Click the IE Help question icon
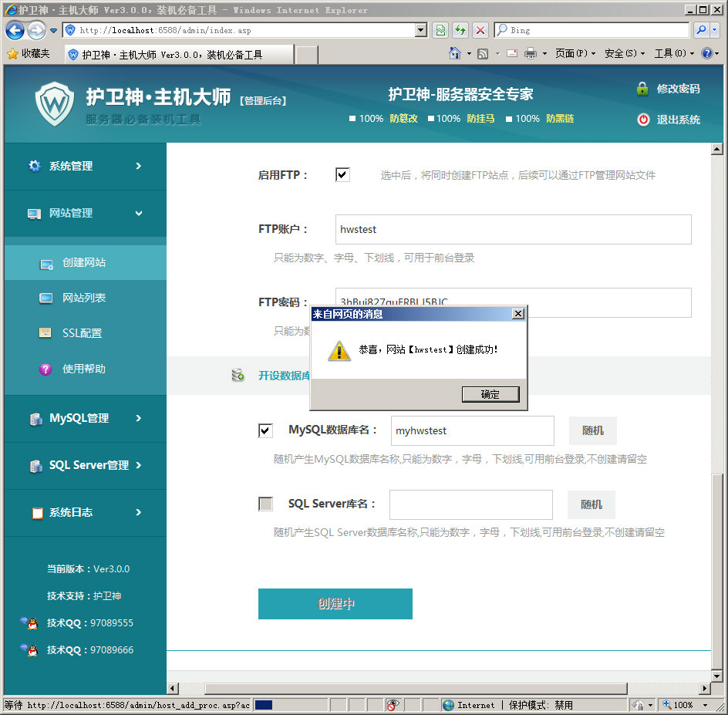This screenshot has width=728, height=715. pyautogui.click(x=706, y=54)
